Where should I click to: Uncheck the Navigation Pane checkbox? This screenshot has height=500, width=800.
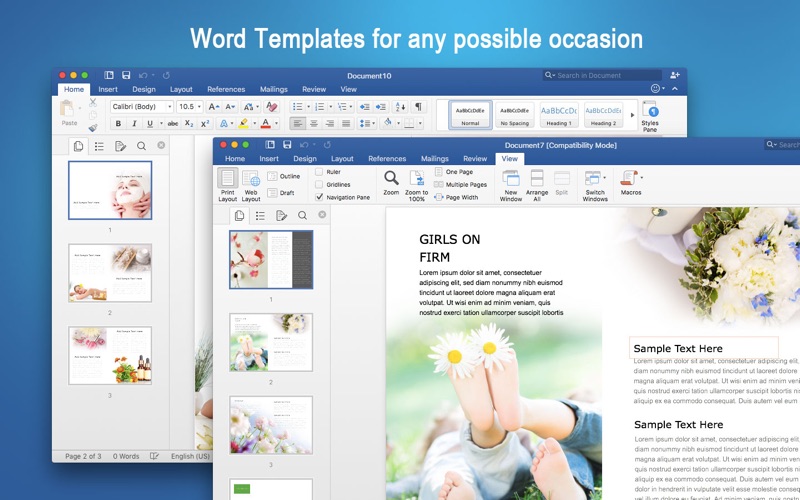point(319,197)
